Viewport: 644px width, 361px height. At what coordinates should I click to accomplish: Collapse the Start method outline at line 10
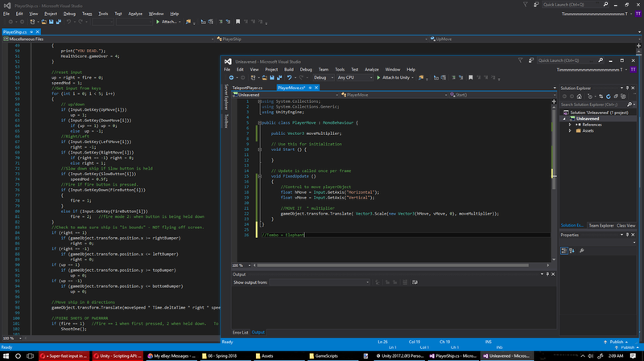259,150
